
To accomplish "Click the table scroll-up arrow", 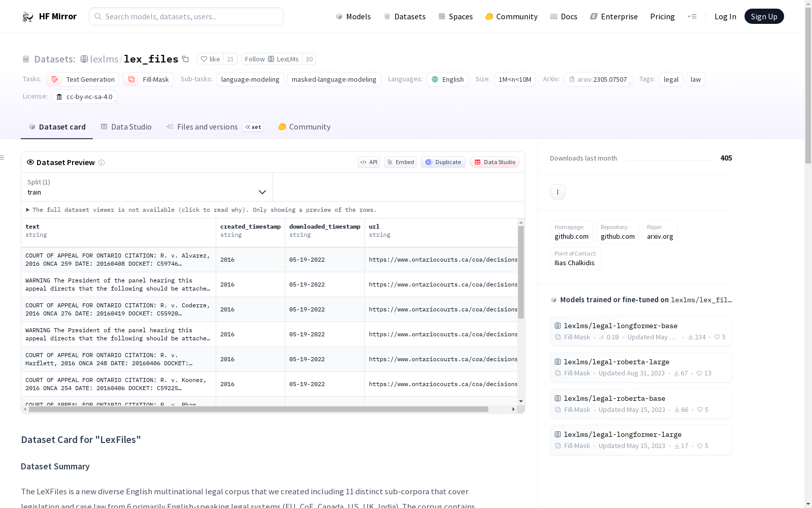I will [521, 223].
